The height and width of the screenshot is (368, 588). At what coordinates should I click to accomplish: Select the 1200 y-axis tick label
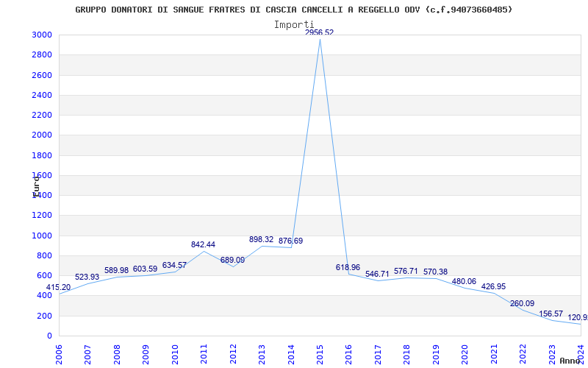(x=42, y=216)
